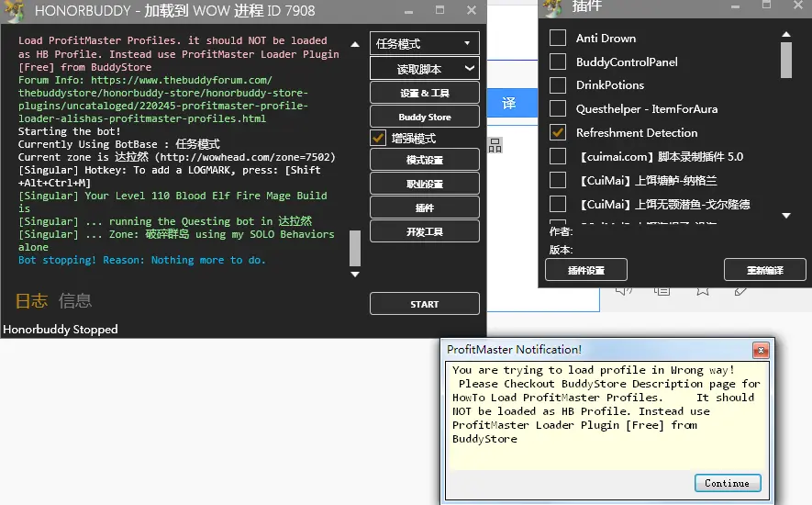This screenshot has height=505, width=812.
Task: Open the 插件 plugins window button
Action: point(425,208)
